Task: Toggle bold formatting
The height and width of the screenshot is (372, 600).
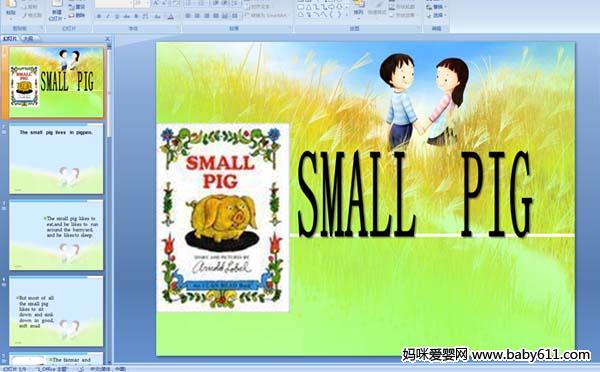Action: (99, 16)
